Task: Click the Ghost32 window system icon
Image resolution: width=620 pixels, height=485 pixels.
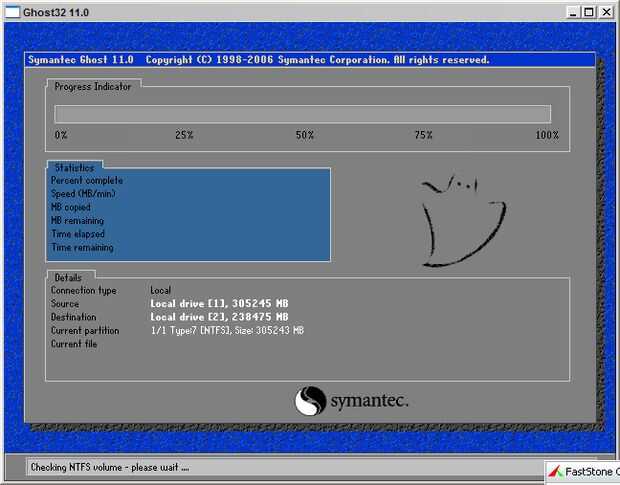Action: [x=11, y=12]
